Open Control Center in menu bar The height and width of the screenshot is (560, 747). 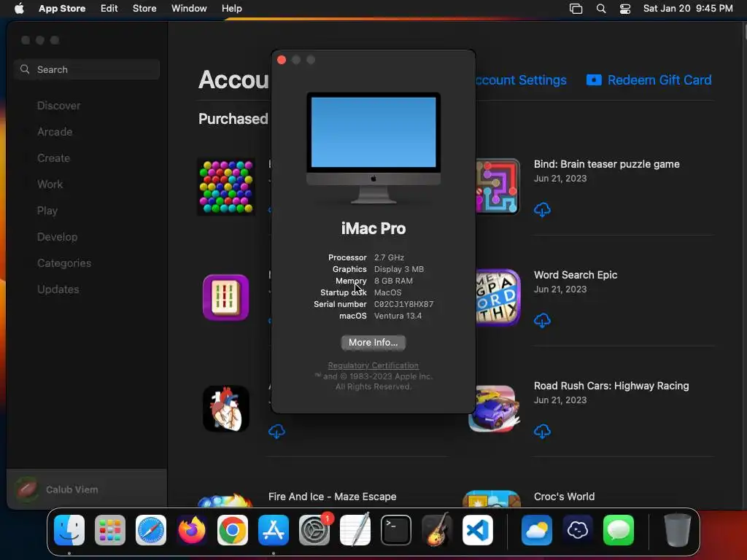pyautogui.click(x=625, y=9)
